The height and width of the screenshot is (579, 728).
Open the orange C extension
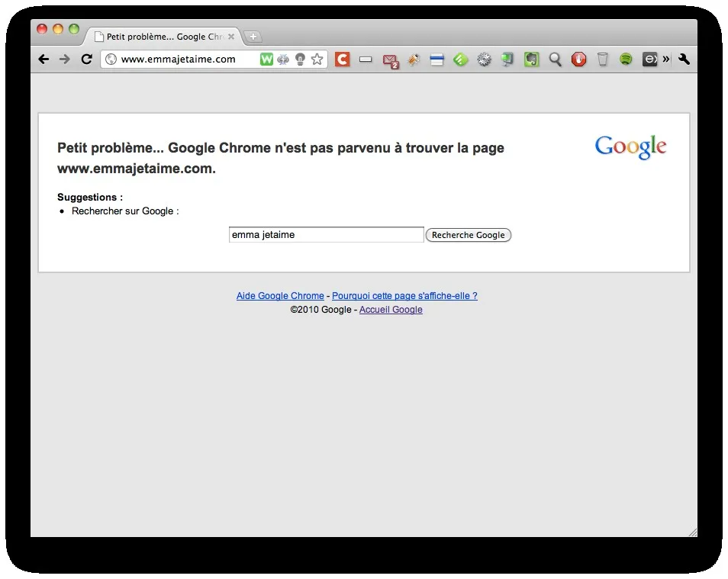[342, 59]
